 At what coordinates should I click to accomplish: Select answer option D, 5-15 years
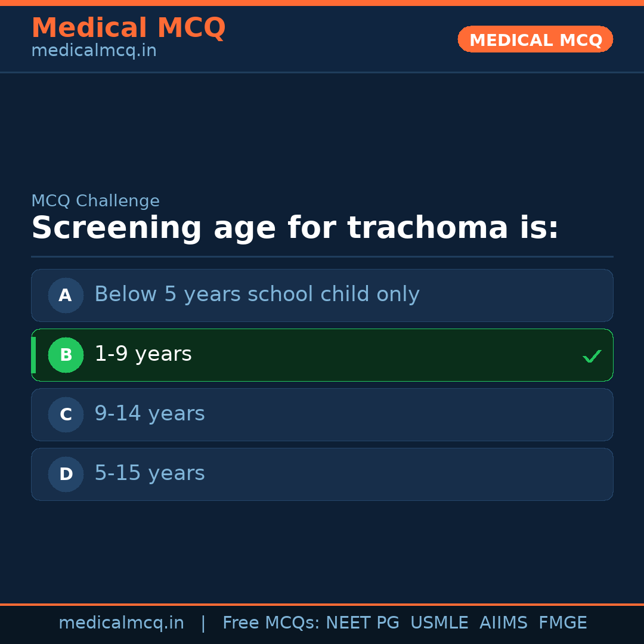click(322, 474)
